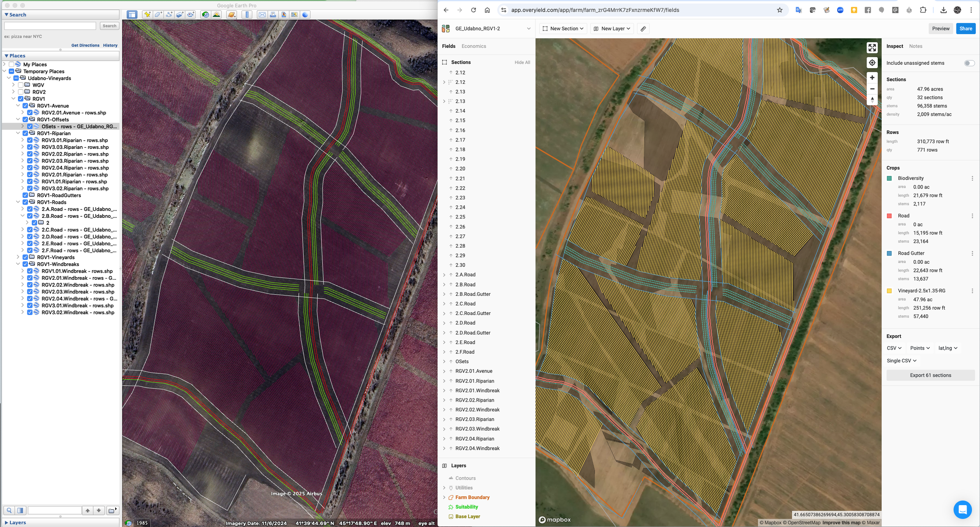Click the Save Image icon in Google Earth
980x527 pixels.
click(x=284, y=15)
